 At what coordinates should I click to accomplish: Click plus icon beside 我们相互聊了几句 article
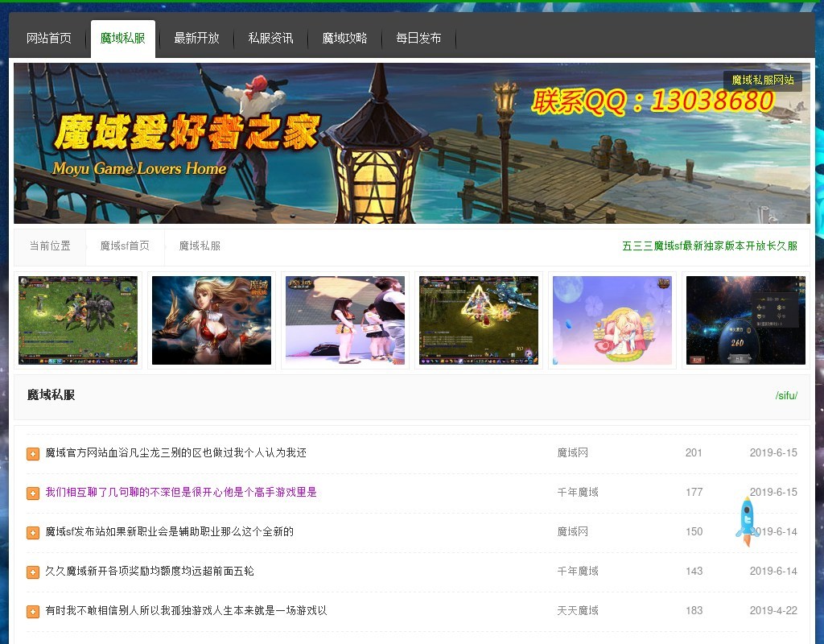tap(33, 493)
